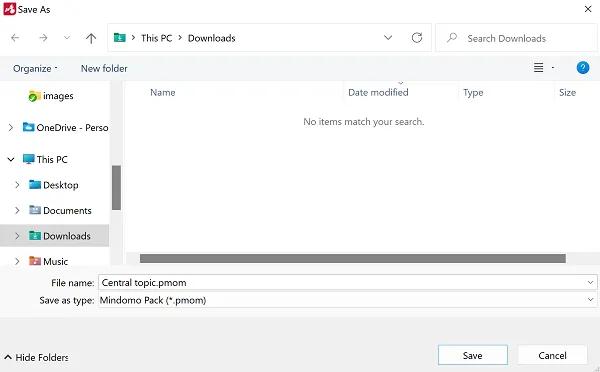Expand the Desktop tree node
600x372 pixels.
click(17, 185)
